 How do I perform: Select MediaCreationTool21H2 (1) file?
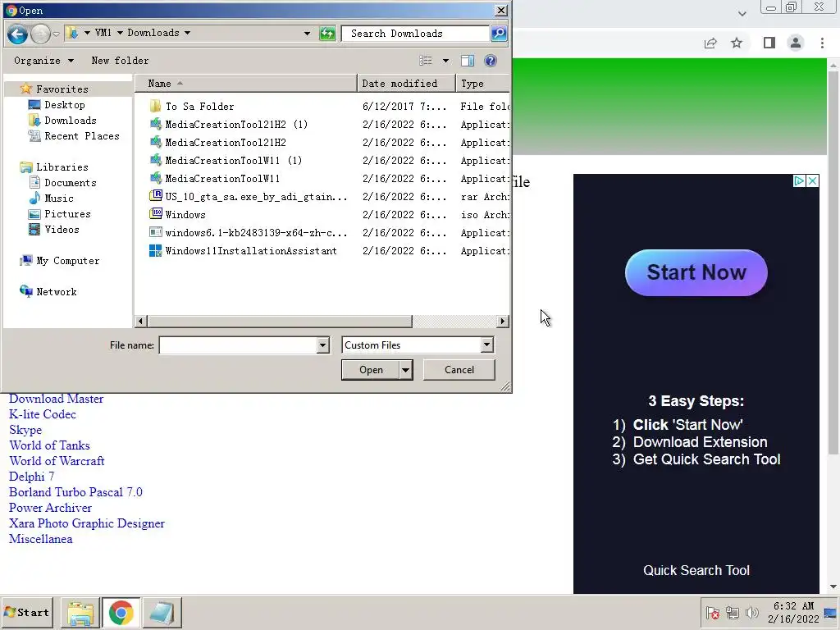[x=236, y=125]
